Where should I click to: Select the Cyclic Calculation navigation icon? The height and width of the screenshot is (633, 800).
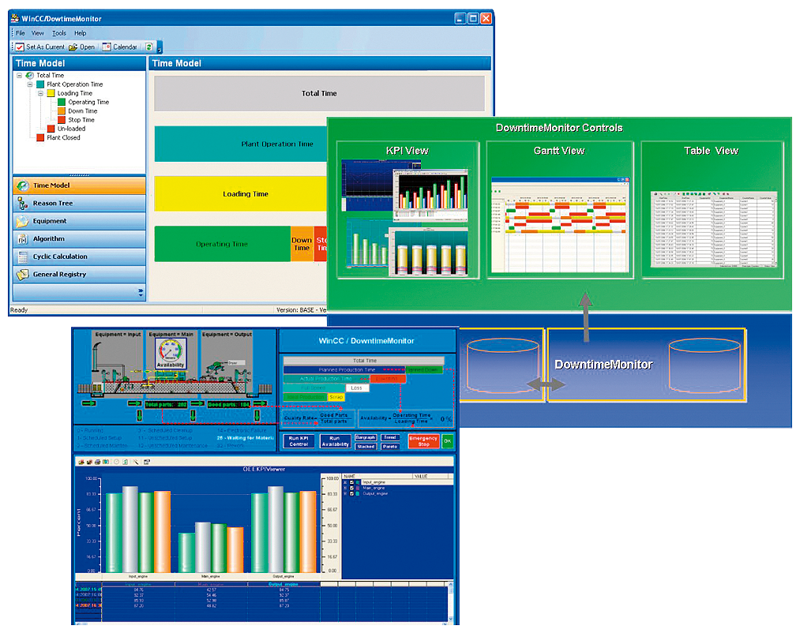[22, 257]
